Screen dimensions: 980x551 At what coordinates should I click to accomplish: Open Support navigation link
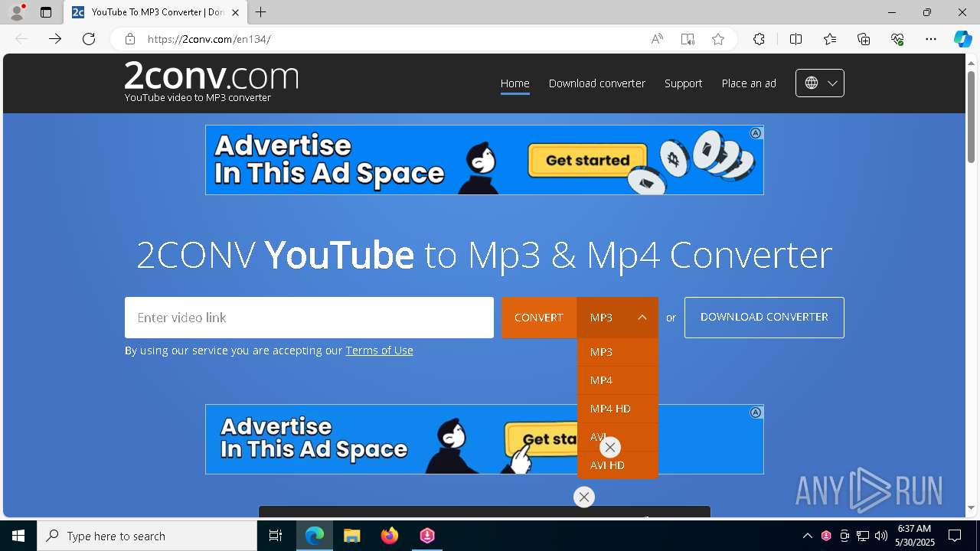pyautogui.click(x=683, y=83)
